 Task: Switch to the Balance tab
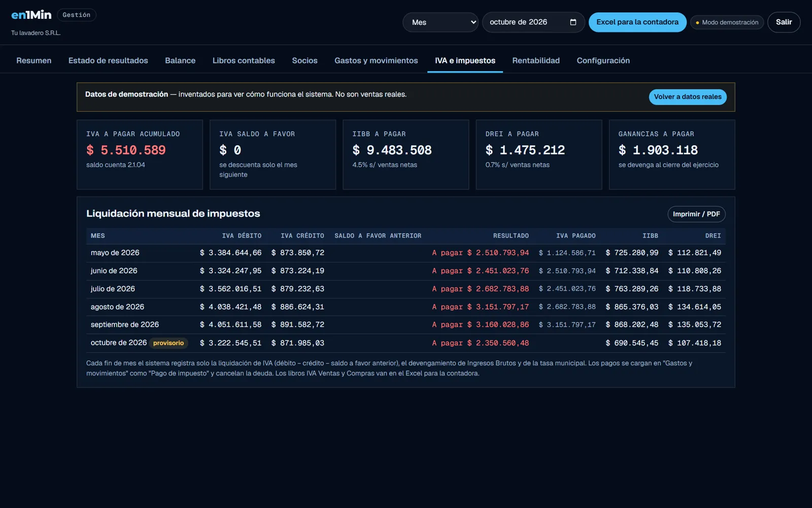click(x=180, y=60)
